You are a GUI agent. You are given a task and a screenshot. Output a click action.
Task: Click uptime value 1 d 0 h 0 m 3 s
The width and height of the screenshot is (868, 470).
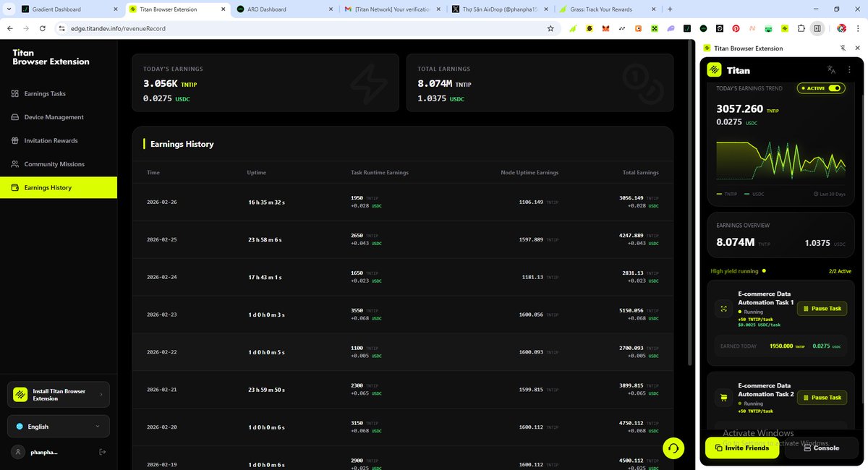pos(266,315)
